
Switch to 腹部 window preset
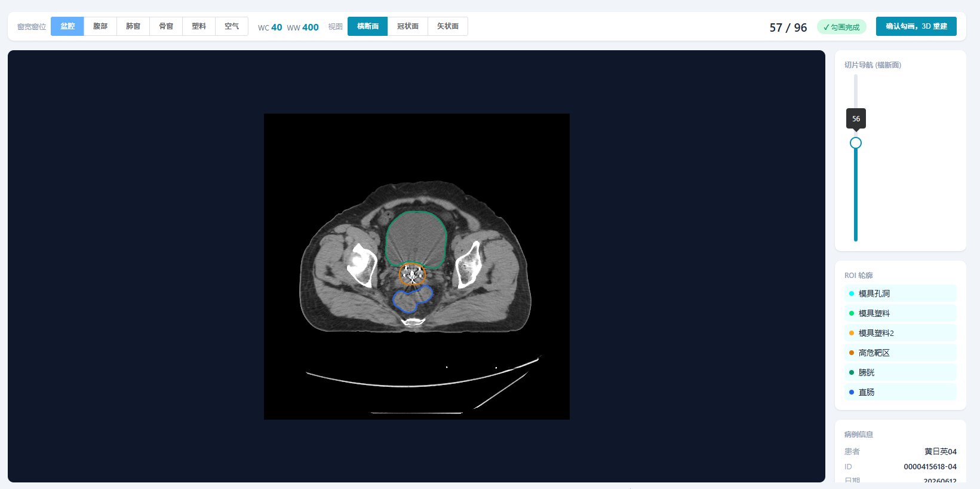100,26
